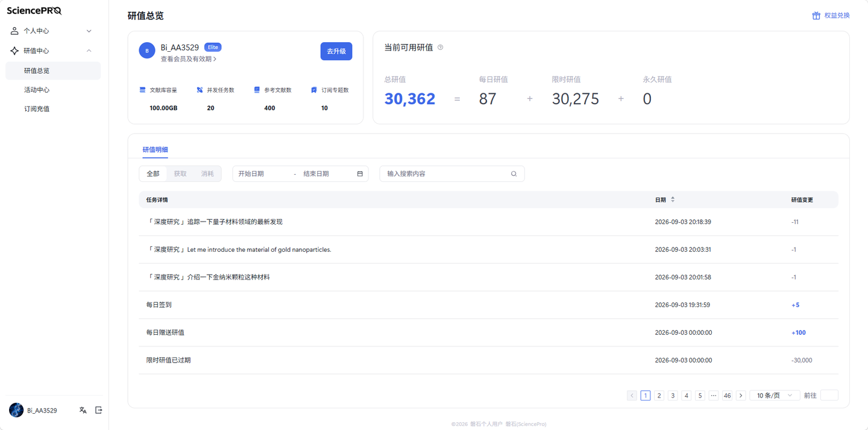Go to page 4
Screen dimensions: 868x430
click(x=686, y=396)
